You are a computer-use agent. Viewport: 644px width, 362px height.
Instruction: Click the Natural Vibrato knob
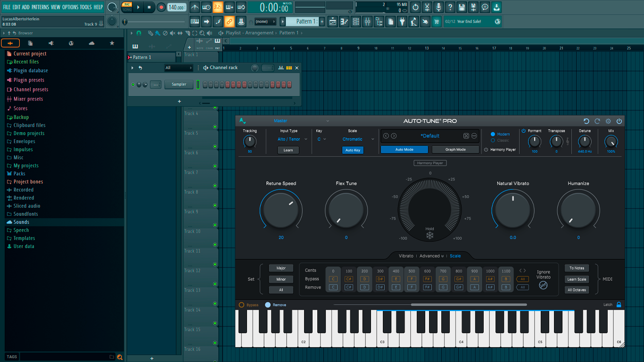click(x=513, y=209)
